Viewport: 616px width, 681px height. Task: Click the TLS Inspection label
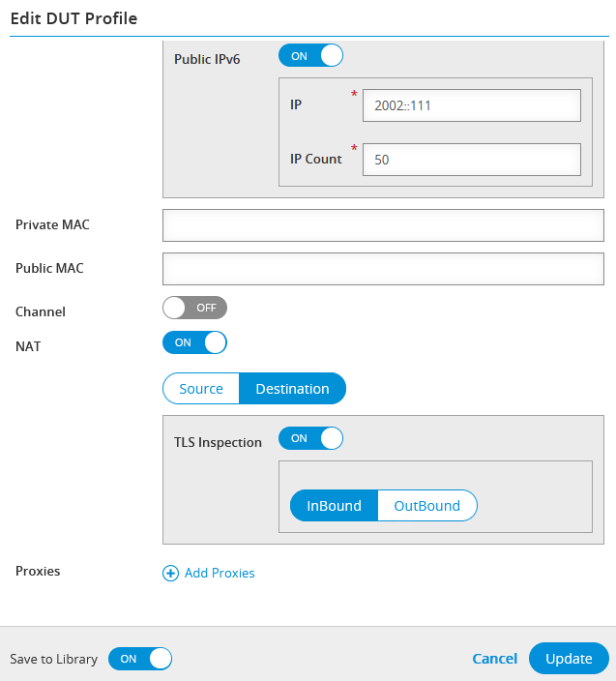coord(218,442)
